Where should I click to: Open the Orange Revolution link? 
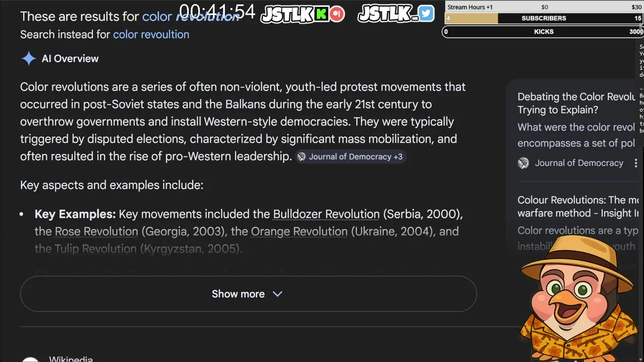click(299, 232)
